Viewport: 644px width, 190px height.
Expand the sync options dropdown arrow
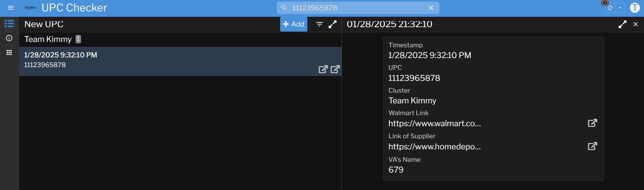tap(620, 8)
